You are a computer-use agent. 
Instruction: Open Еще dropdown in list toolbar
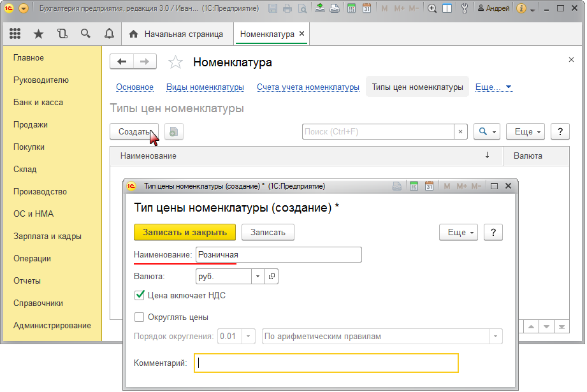pyautogui.click(x=525, y=132)
